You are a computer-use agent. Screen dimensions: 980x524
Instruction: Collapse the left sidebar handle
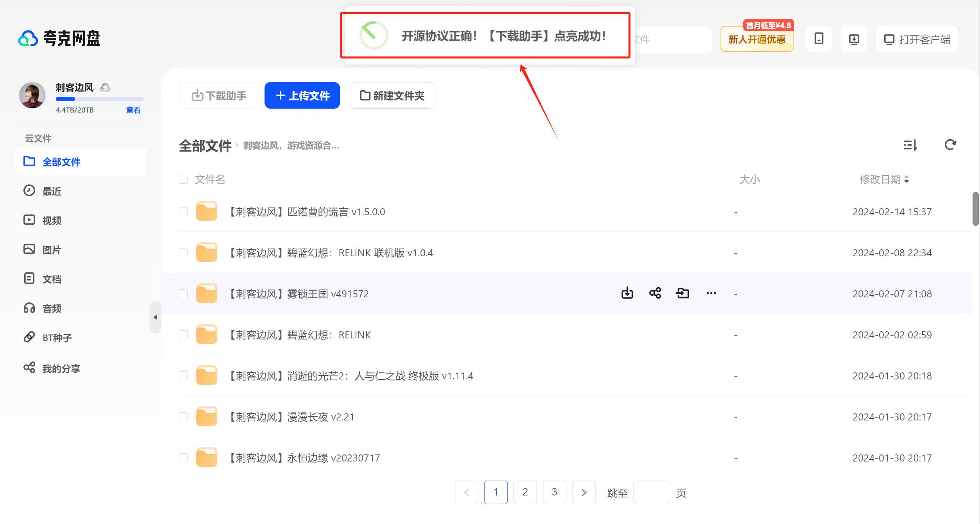coord(155,317)
